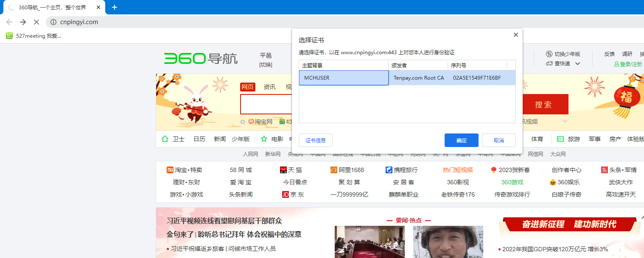Open a new browser tab
The height and width of the screenshot is (258, 644).
[115, 7]
